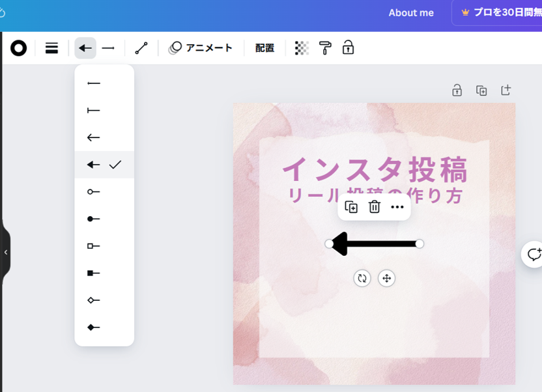Select the copy style paint roller

click(325, 48)
